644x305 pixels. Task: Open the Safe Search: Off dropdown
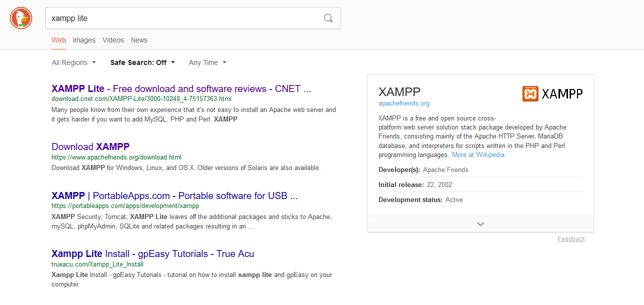(x=143, y=62)
